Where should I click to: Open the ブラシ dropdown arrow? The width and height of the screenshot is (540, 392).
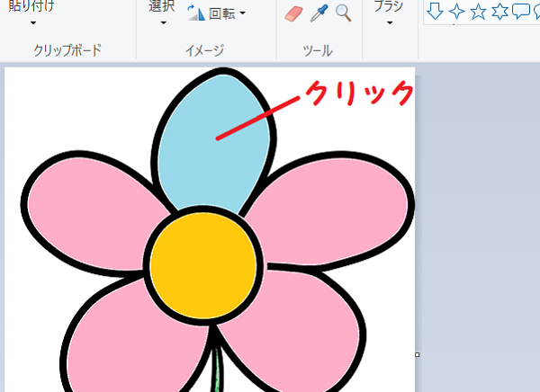click(x=390, y=23)
